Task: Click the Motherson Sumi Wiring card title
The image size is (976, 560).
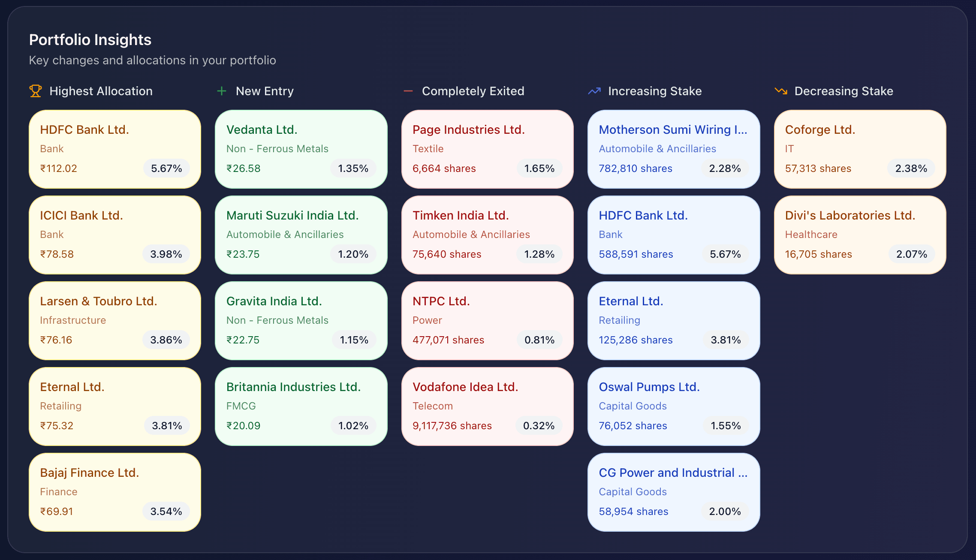Action: click(x=673, y=129)
